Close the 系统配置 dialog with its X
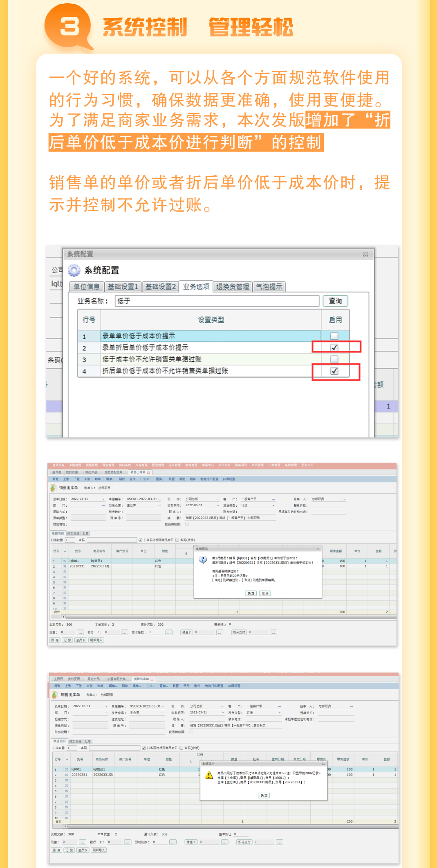The image size is (437, 868). pos(365,254)
